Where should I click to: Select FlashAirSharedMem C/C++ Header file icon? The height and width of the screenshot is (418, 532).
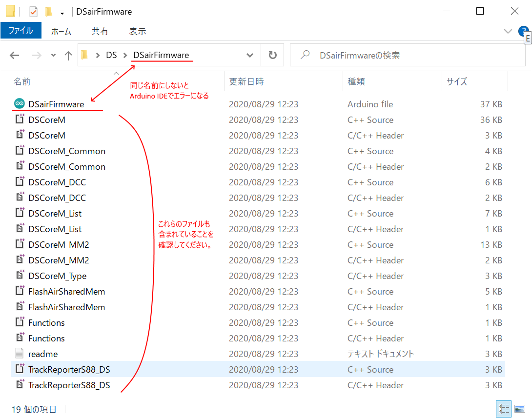tap(20, 306)
